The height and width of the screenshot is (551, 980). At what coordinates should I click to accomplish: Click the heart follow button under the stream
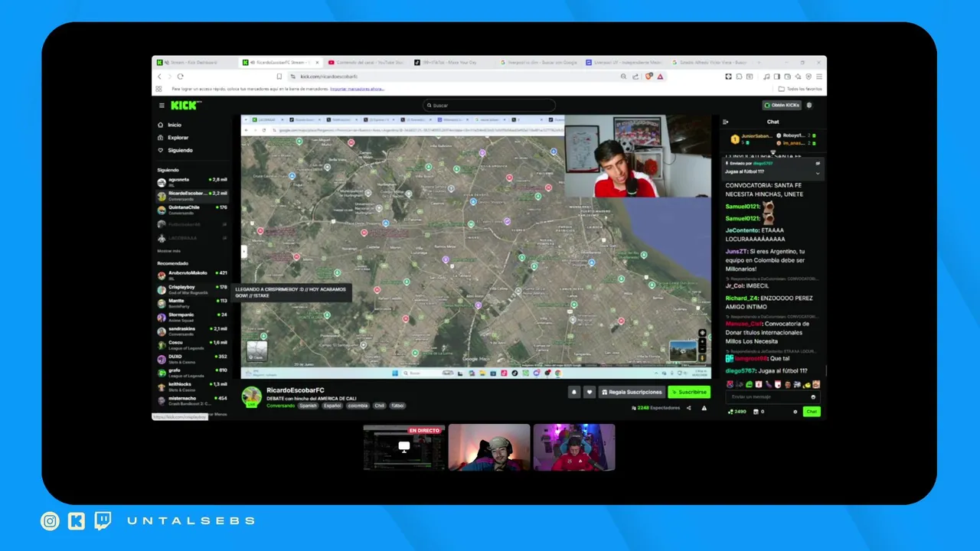point(589,392)
